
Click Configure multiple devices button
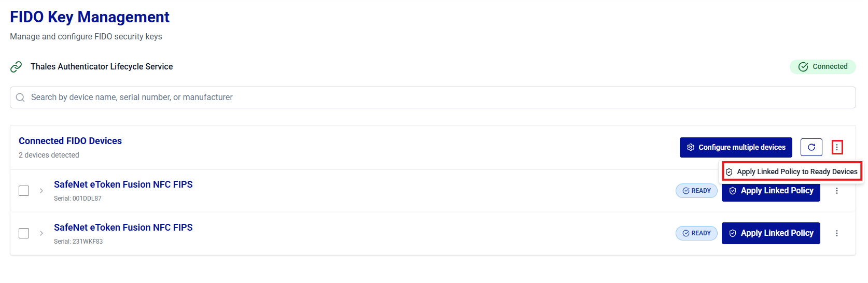point(736,147)
